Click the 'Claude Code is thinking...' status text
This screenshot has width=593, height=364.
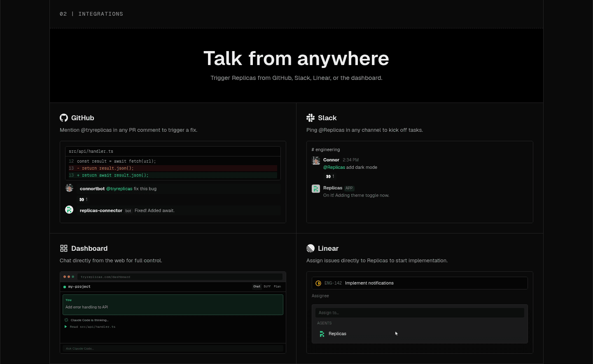click(x=90, y=320)
